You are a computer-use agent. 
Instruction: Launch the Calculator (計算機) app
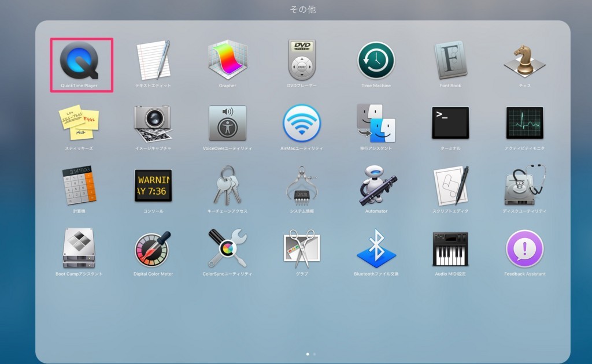pyautogui.click(x=79, y=185)
